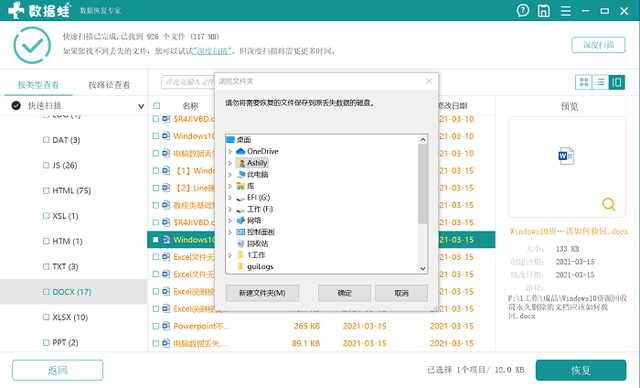Collapse the 快速扫描 dropdown arrow
Image resolution: width=640 pixels, height=388 pixels.
pos(141,106)
